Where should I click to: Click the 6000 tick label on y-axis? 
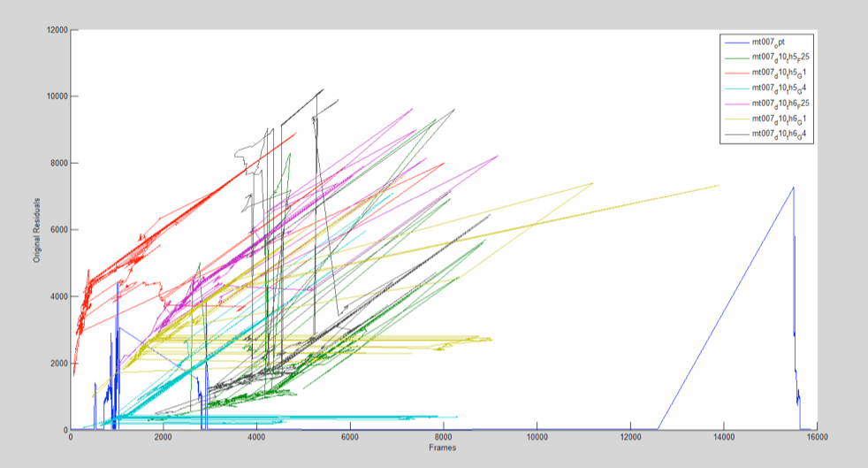(x=57, y=230)
